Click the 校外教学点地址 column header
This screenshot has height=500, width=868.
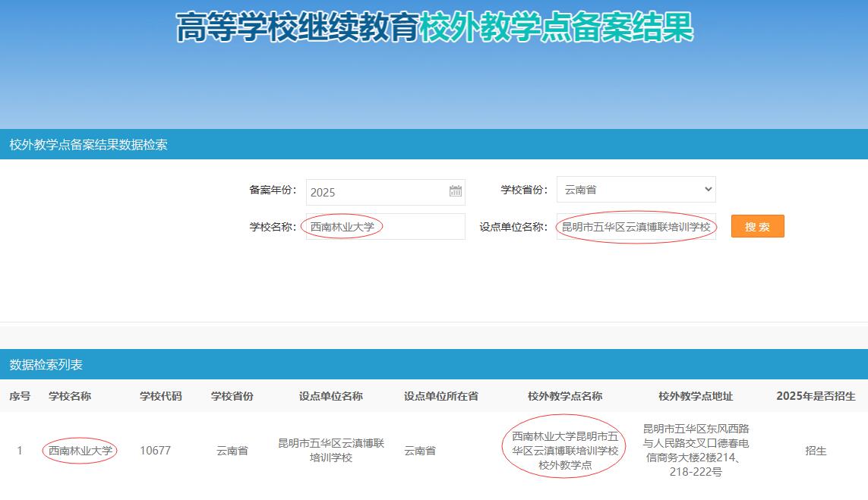pyautogui.click(x=696, y=396)
